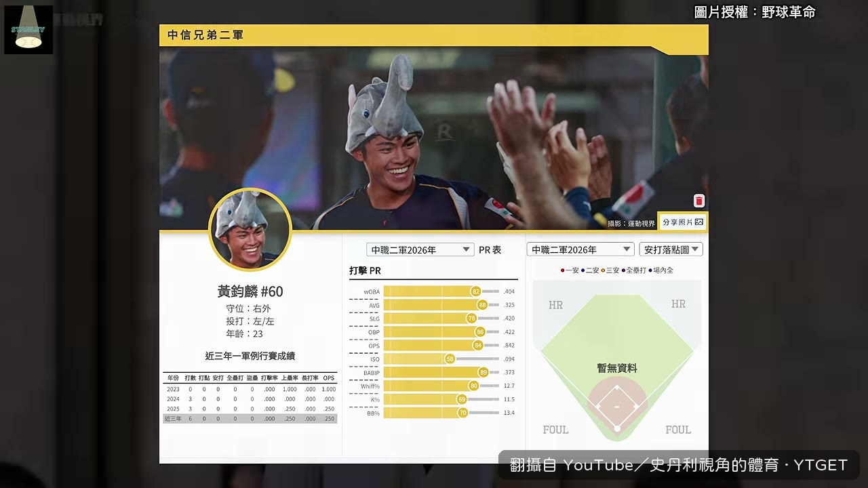
Task: Click the 中信兄弟二軍 team header title
Action: click(205, 35)
